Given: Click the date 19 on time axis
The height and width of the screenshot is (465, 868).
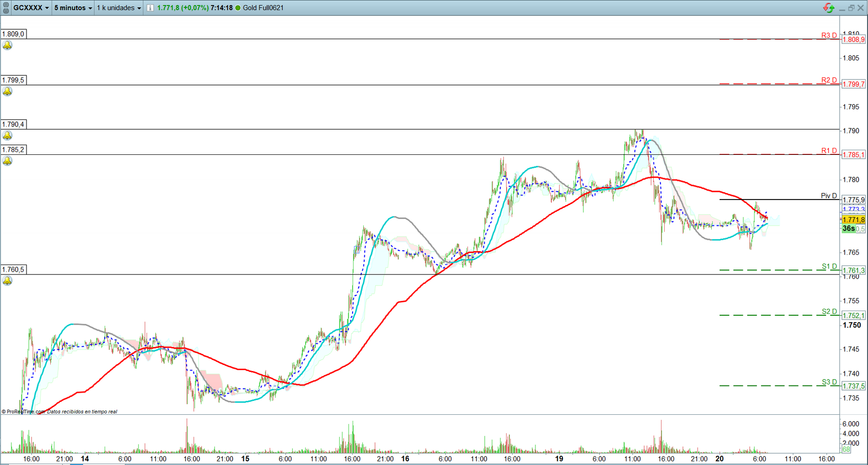Looking at the screenshot, I should point(559,458).
